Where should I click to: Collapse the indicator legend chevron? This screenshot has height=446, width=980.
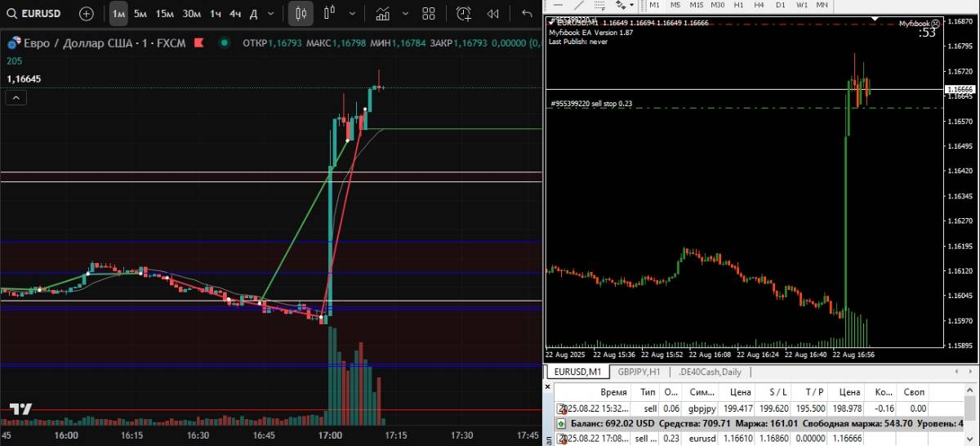(x=16, y=98)
